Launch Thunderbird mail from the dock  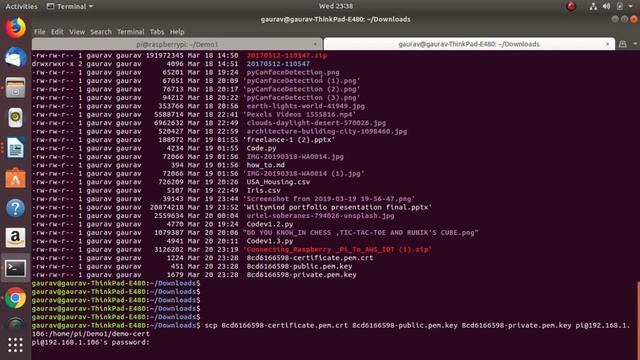(16, 58)
